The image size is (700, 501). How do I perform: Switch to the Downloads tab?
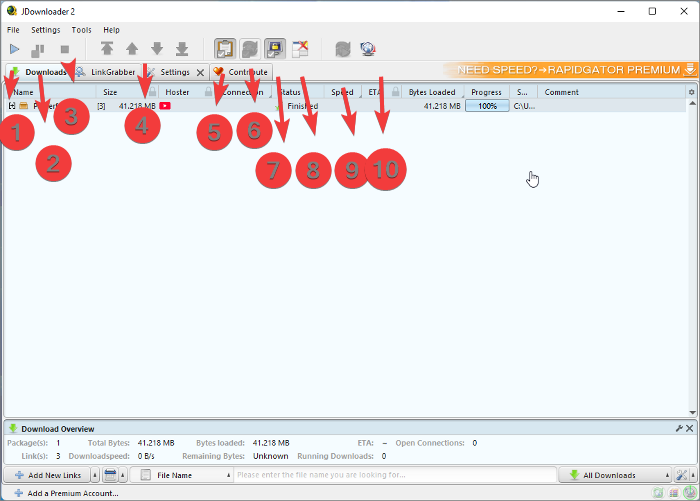[x=38, y=72]
